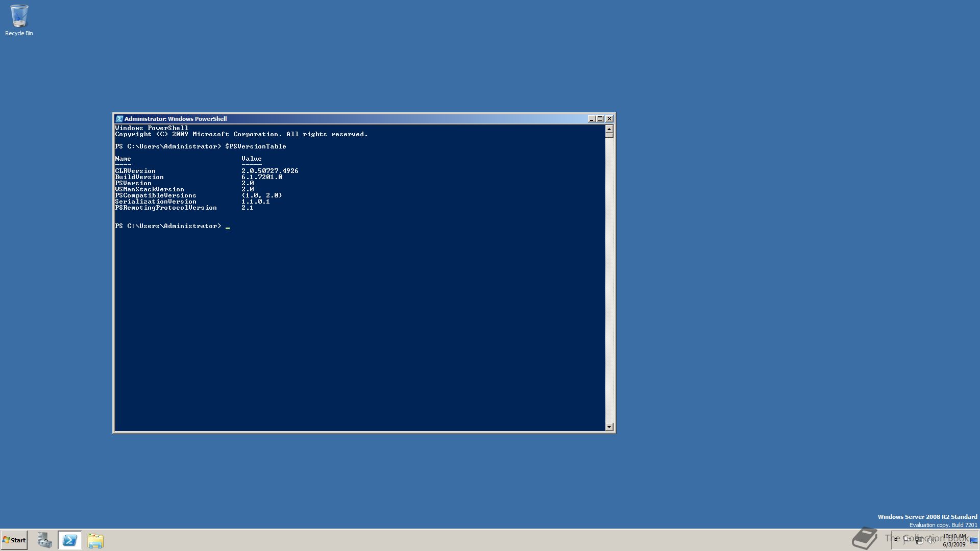Click the PowerShell window title bar
980x551 pixels.
click(357, 119)
